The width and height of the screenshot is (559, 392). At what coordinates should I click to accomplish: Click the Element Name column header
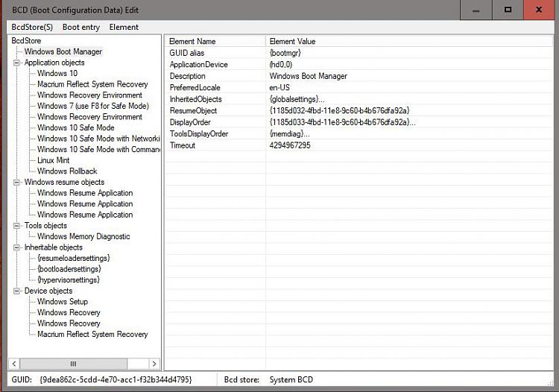point(215,41)
